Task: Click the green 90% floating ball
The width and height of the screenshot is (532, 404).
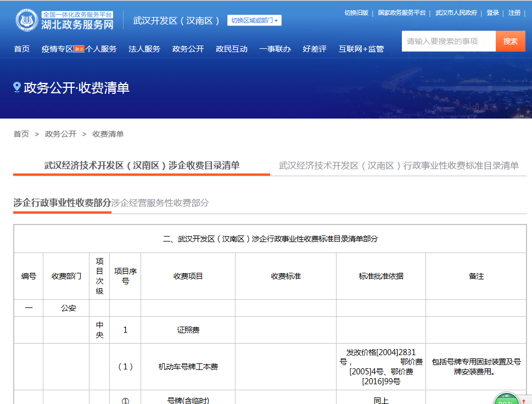Action: pyautogui.click(x=506, y=400)
